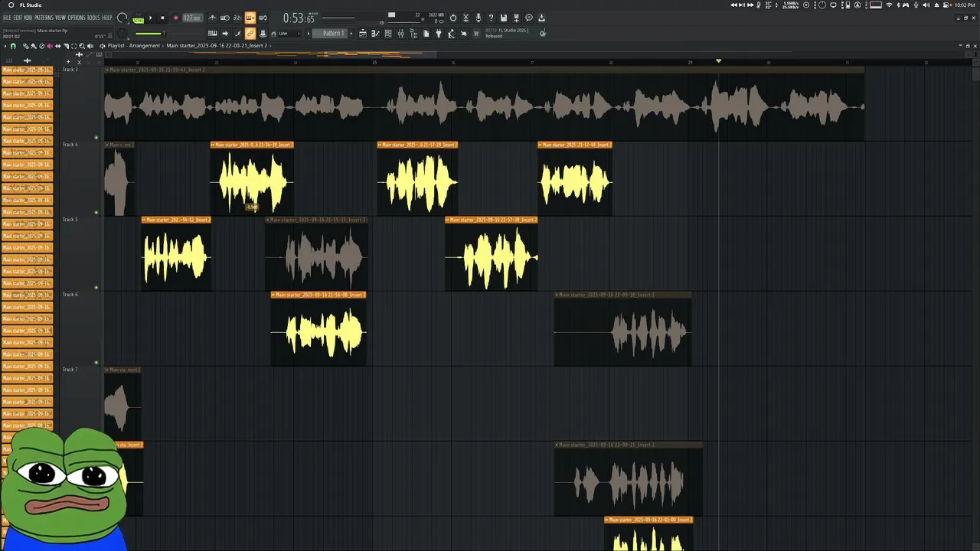Select the playlist Paint brush tool
The height and width of the screenshot is (551, 980).
click(x=34, y=46)
